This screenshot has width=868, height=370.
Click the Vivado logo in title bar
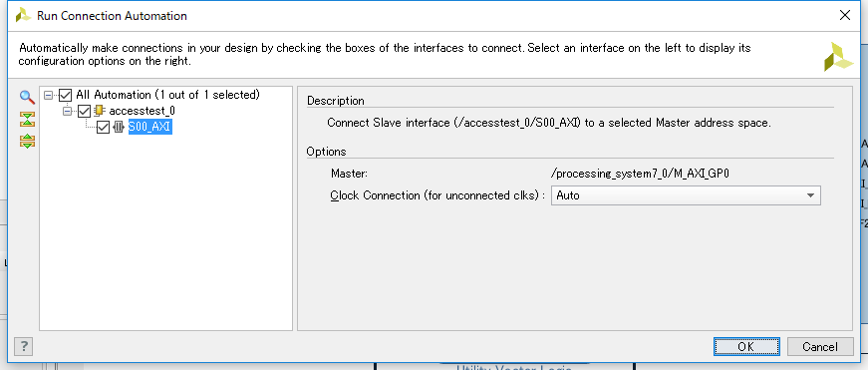23,15
